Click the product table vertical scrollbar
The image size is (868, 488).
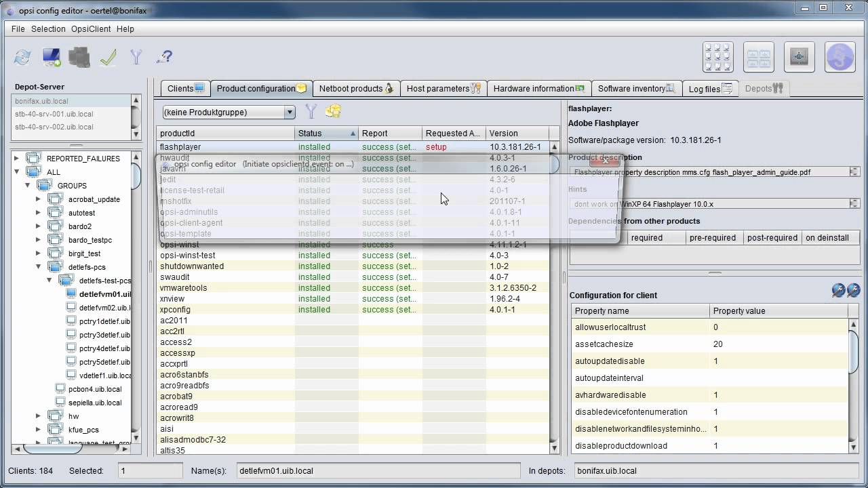click(554, 297)
